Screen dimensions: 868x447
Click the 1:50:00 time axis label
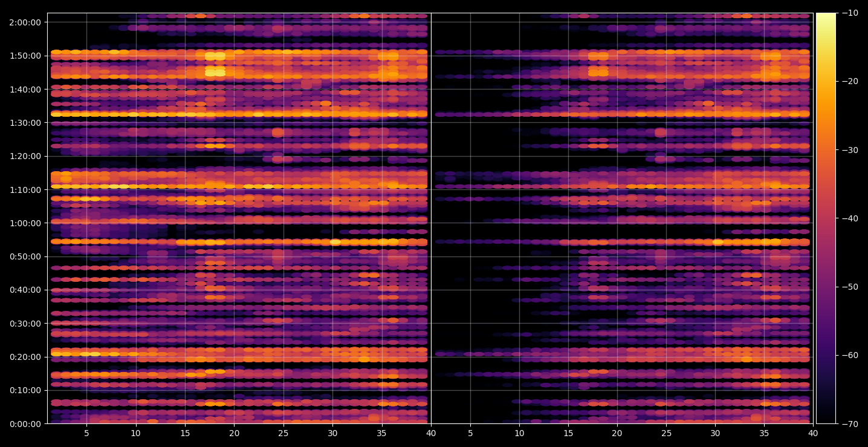coord(24,56)
